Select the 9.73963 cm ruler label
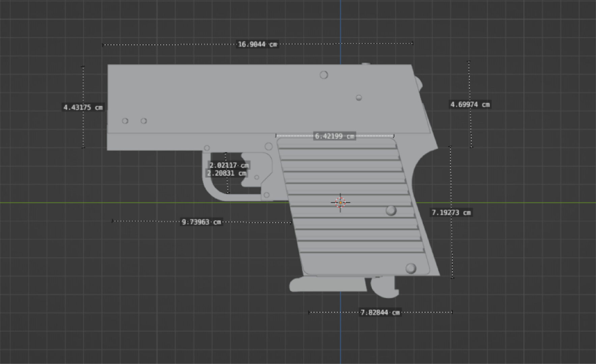Image resolution: width=596 pixels, height=364 pixels. coord(201,222)
